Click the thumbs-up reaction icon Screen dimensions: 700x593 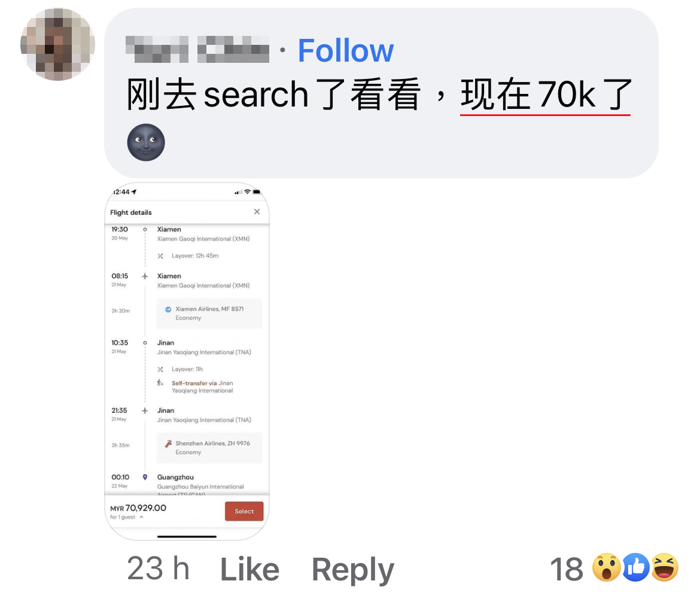[x=636, y=567]
